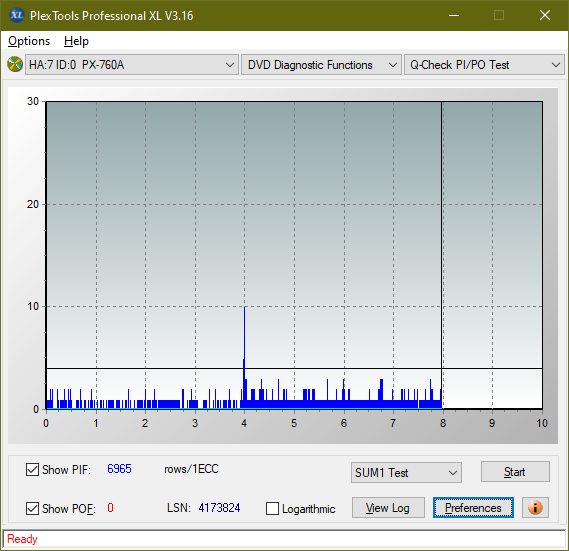The image size is (569, 551).
Task: Click the PIF value 6965
Action: click(119, 469)
